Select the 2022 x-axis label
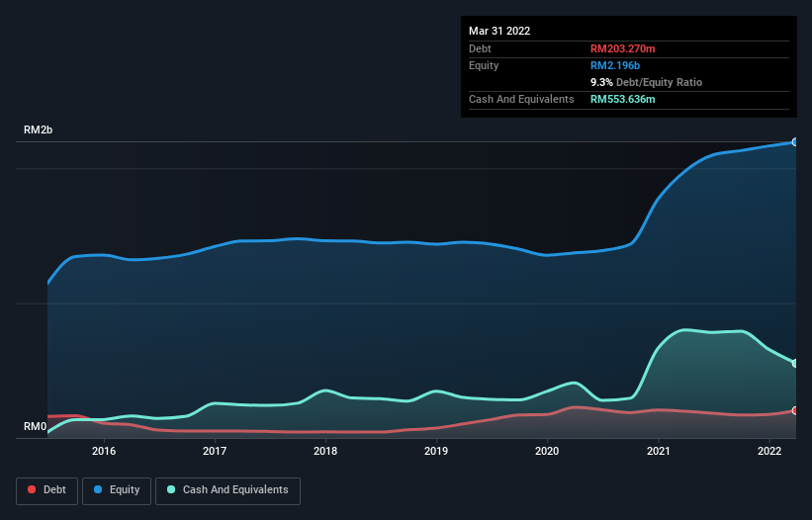Viewport: 812px width, 520px height. (769, 451)
